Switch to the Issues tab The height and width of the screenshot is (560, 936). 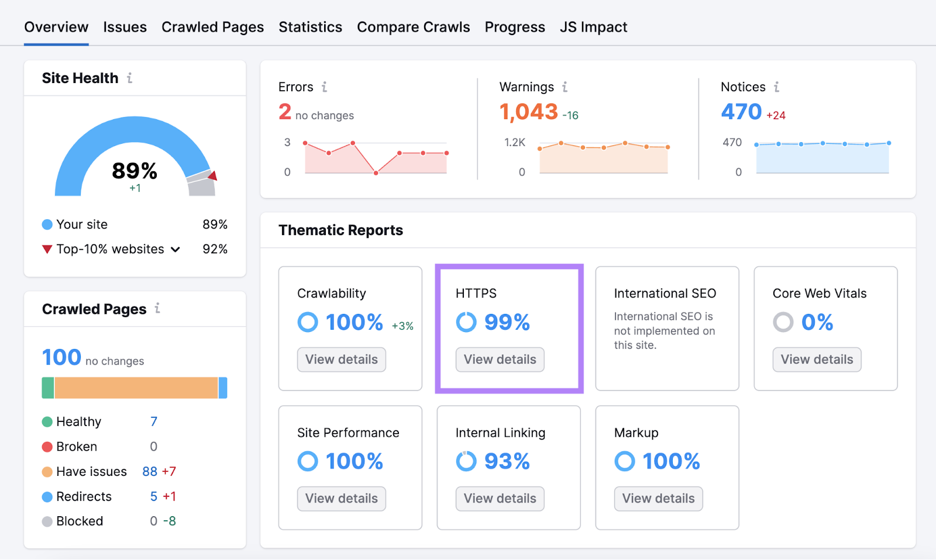point(125,27)
